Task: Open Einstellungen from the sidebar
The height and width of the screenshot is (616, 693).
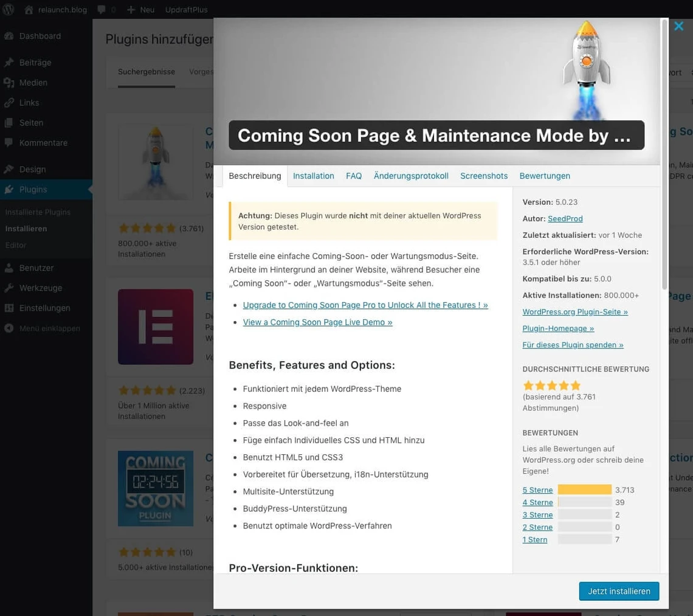Action: coord(45,308)
